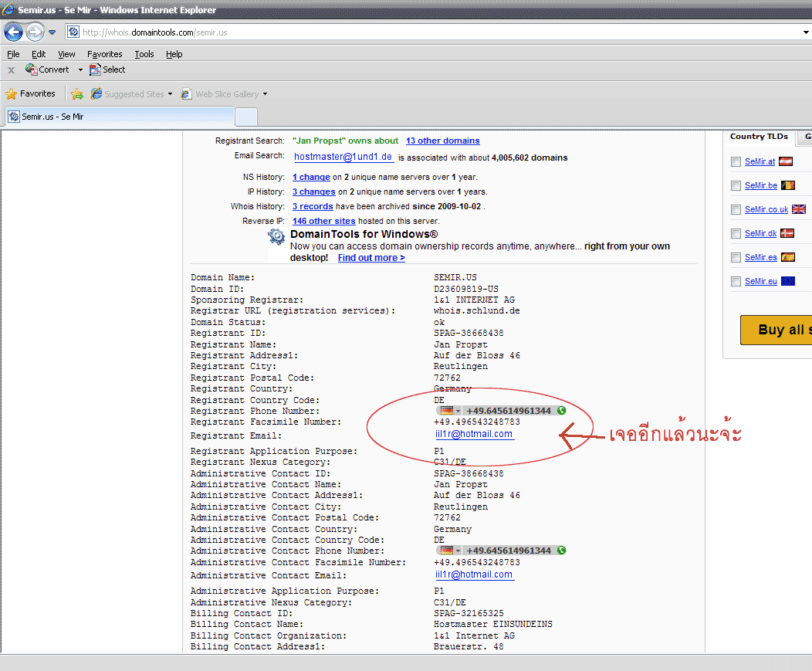Screen dimensions: 812x671
Task: Focus the address bar URL field
Action: 435,32
